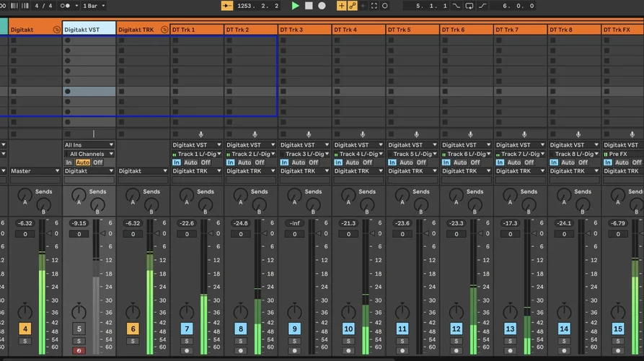Select the DT Trk 5 track header
Image resolution: width=644 pixels, height=361 pixels.
412,30
